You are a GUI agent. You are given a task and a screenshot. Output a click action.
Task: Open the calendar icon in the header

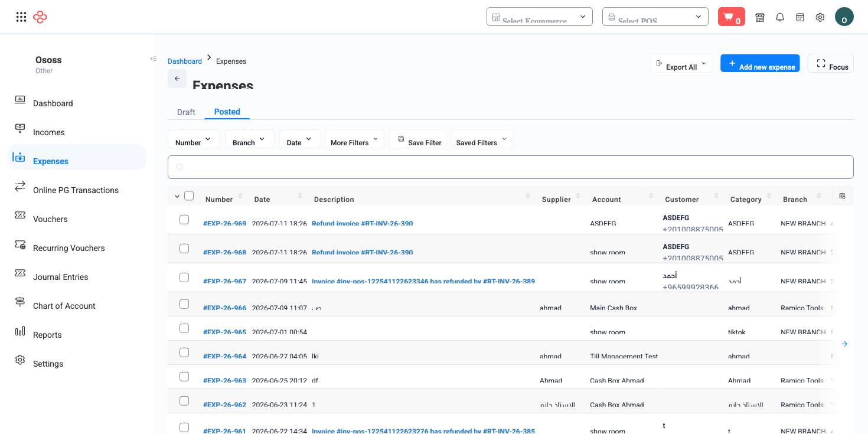point(800,17)
